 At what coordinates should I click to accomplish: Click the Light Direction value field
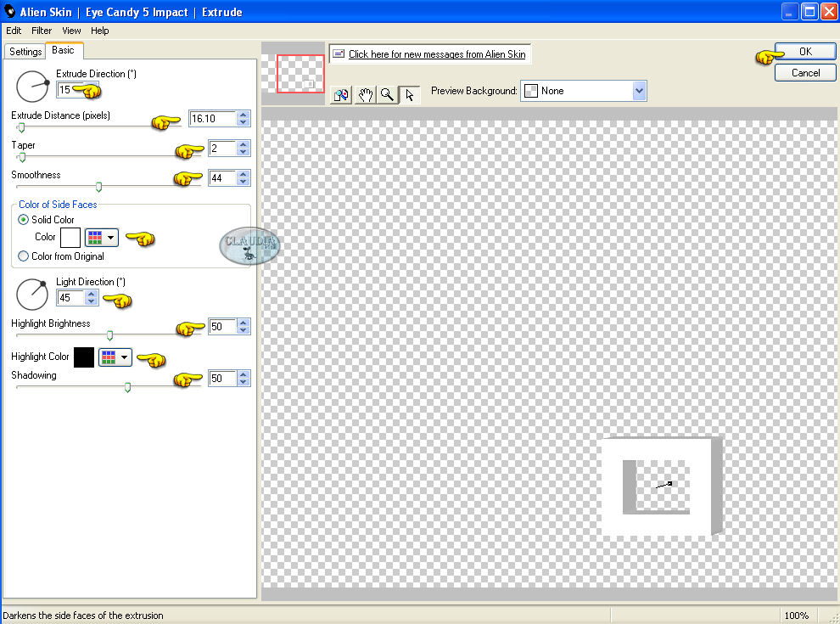coord(70,297)
